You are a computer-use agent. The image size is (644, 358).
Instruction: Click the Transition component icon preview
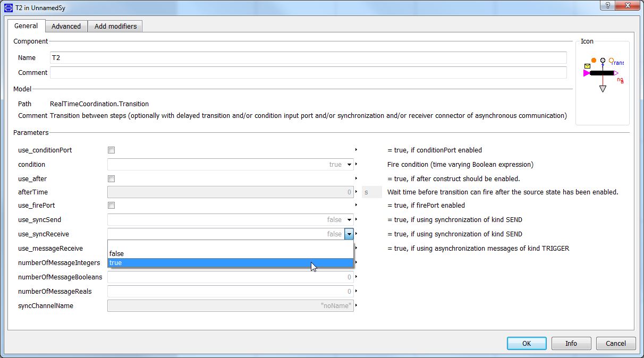tap(603, 73)
